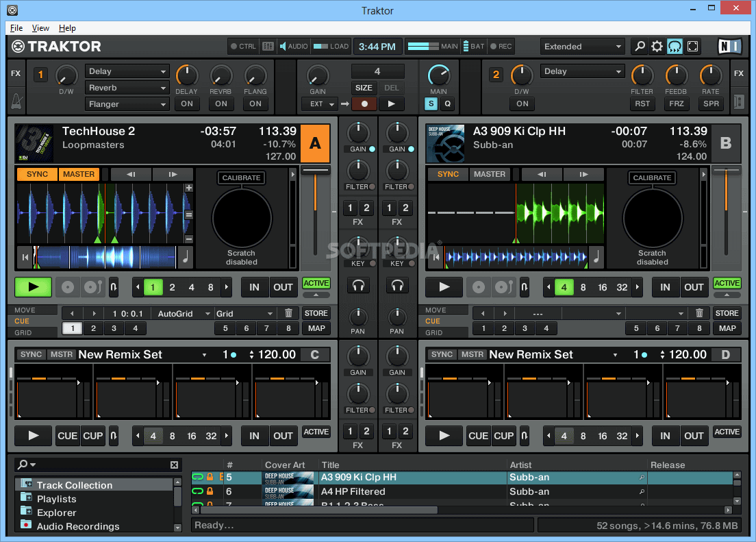Screen dimensions: 756x542
Task: Skip to start of Deck A track
Action: click(25, 257)
